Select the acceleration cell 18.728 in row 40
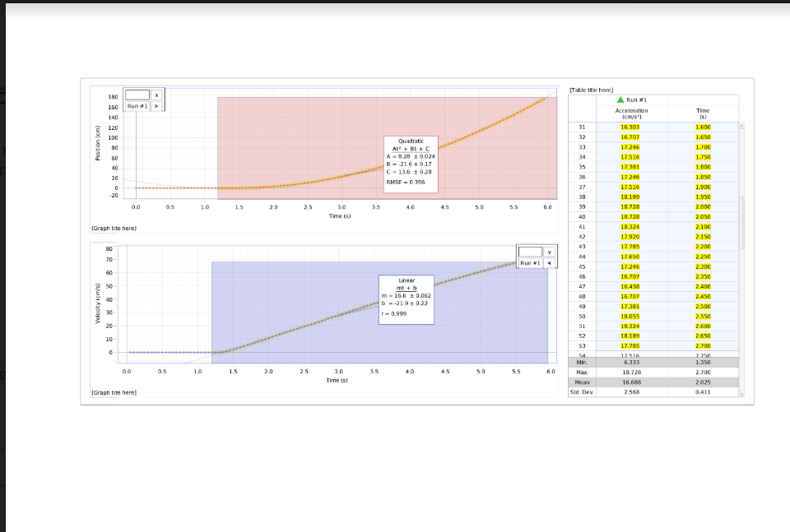 coord(630,217)
